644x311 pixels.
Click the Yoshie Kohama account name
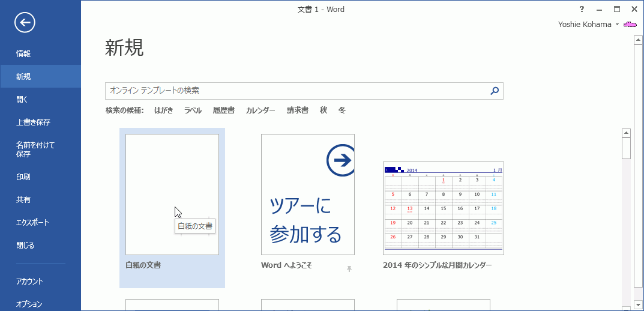(585, 25)
